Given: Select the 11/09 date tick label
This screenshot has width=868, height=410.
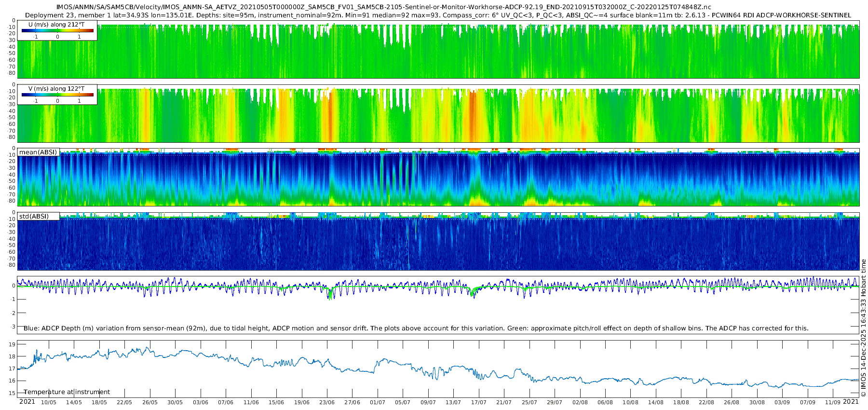Looking at the screenshot, I should 832,402.
